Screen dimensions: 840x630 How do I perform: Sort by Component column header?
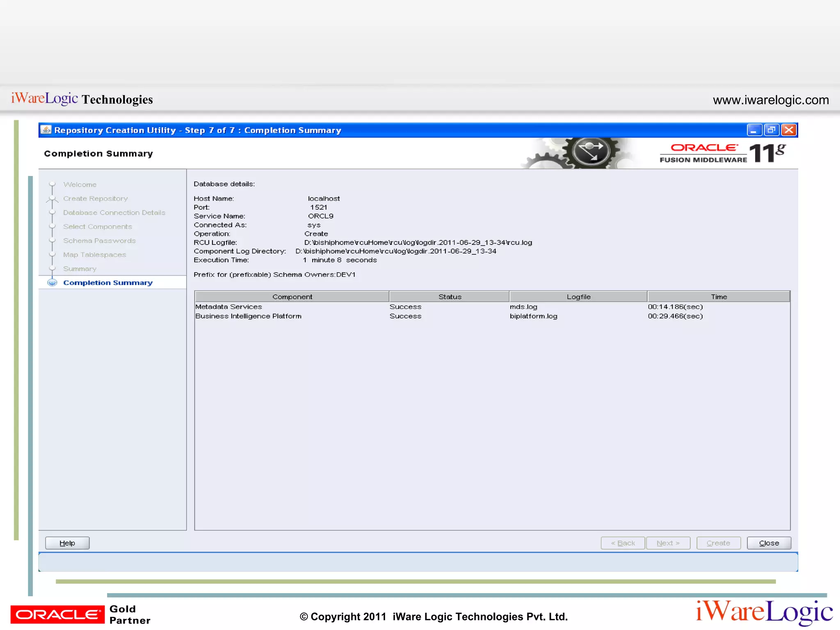(x=292, y=297)
